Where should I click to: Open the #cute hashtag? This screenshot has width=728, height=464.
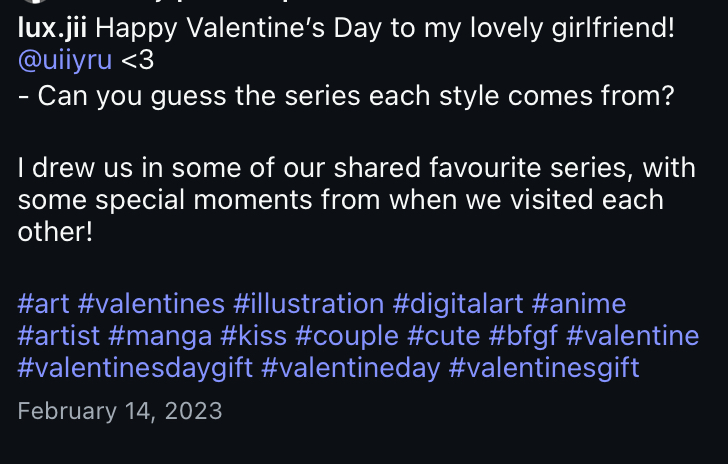[x=444, y=336]
